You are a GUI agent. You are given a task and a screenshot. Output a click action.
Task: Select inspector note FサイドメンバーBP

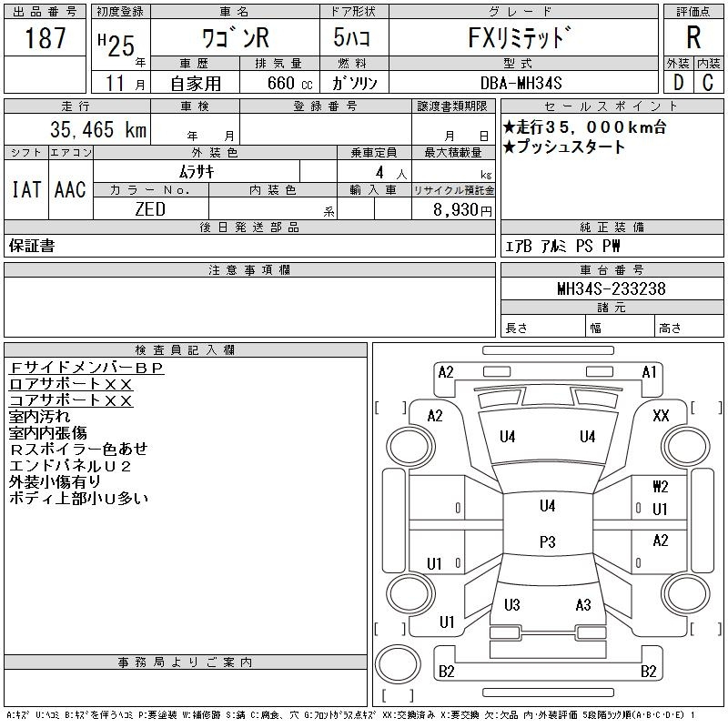86,368
